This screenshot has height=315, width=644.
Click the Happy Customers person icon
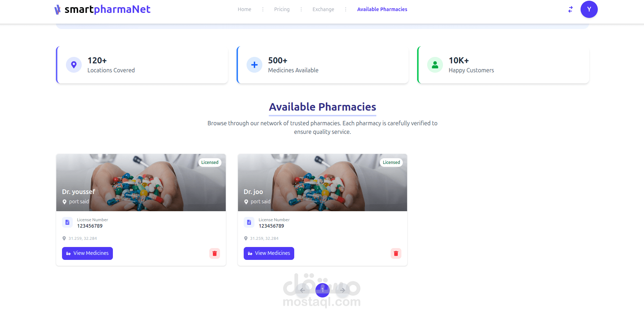435,65
